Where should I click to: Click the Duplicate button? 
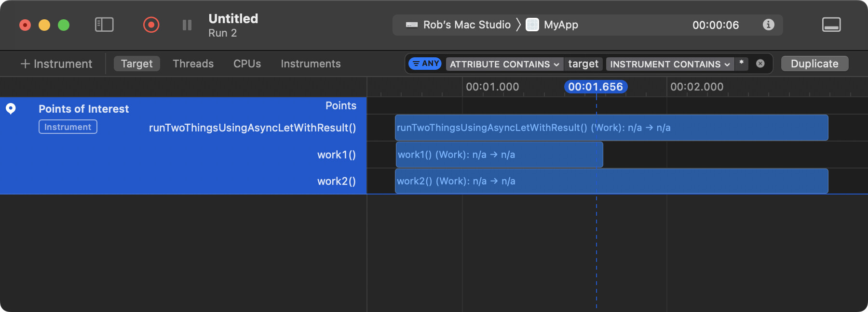(x=814, y=64)
